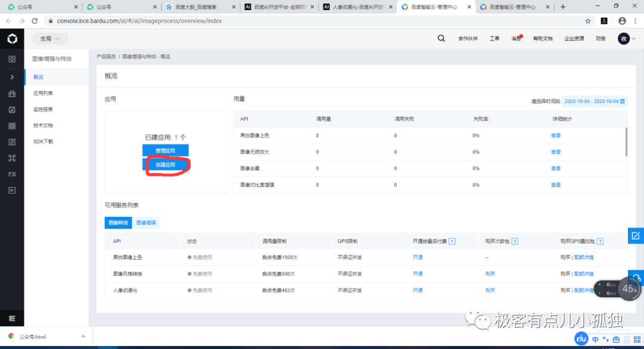Open 工单 in the top navigation
The height and width of the screenshot is (349, 644).
point(494,39)
